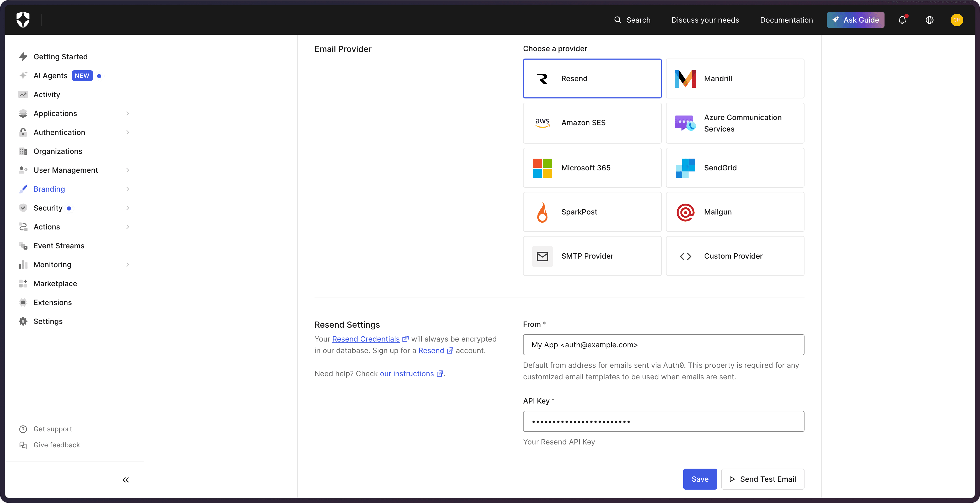Open Documentation in the top bar
This screenshot has height=503, width=980.
pos(786,20)
